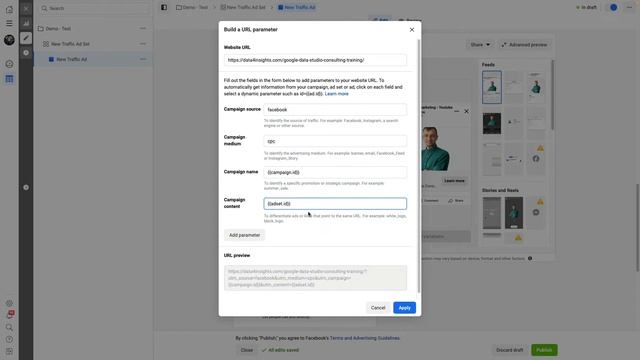The height and width of the screenshot is (360, 640).
Task: Go to Demo - Test breadcrumb
Action: 192,7
